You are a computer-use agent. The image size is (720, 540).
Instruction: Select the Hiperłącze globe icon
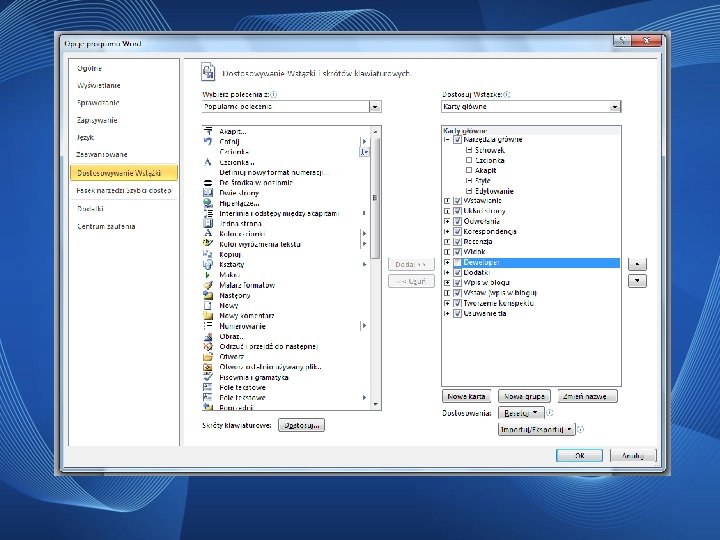click(208, 203)
